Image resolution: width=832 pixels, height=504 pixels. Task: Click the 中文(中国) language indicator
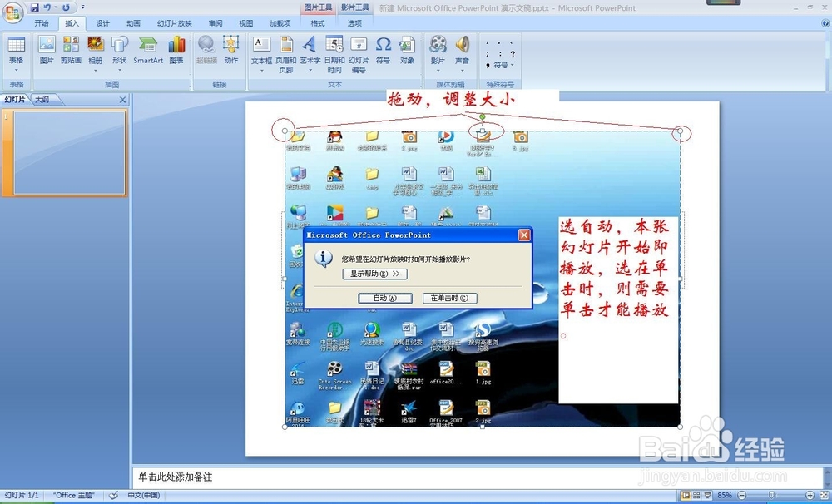(143, 495)
